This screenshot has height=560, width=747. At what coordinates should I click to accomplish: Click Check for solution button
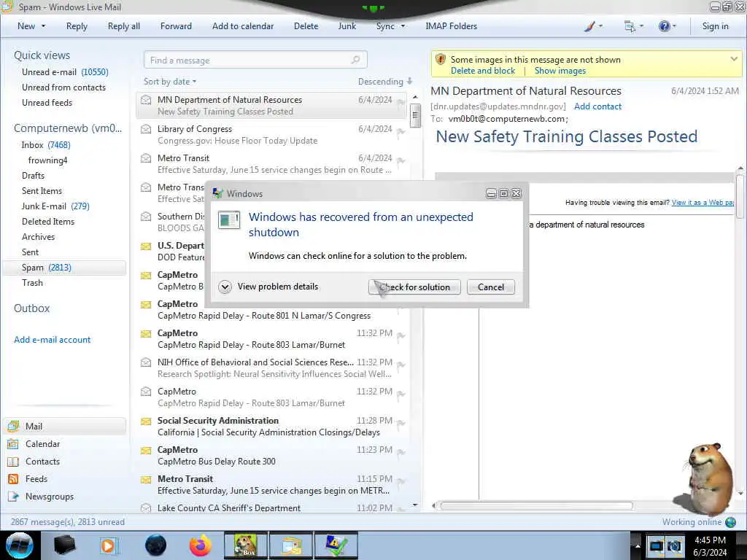(x=414, y=287)
